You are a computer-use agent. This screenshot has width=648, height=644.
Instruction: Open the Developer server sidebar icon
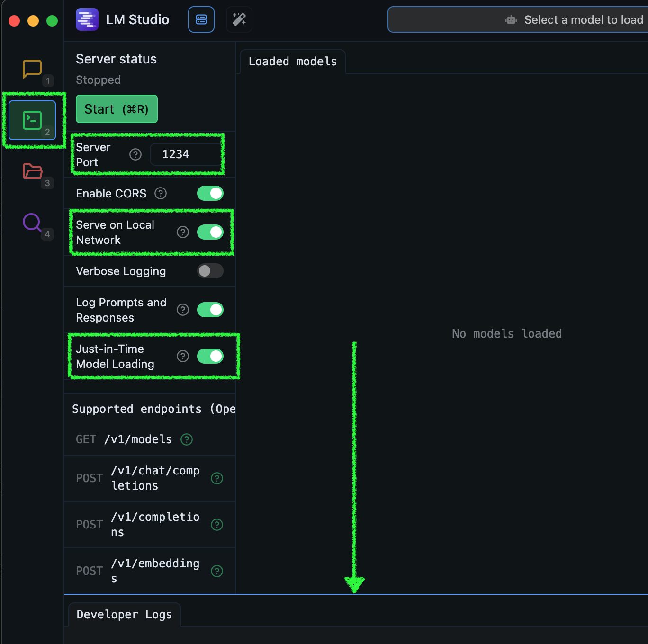(x=32, y=120)
